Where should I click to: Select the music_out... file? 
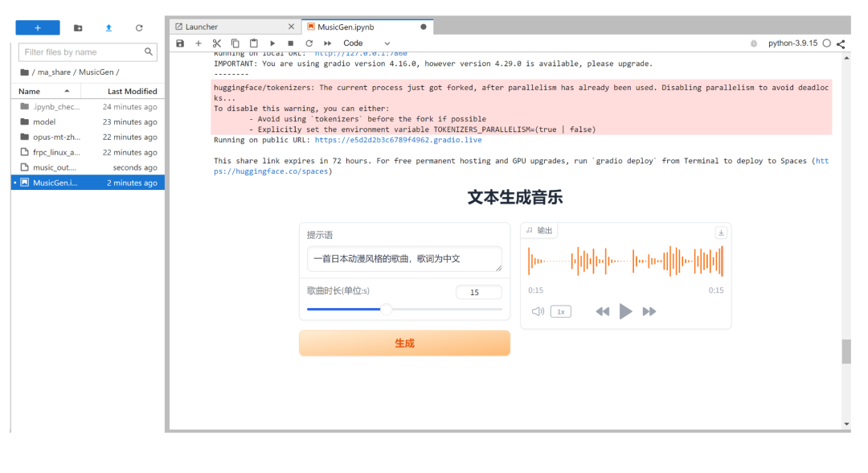tap(88, 167)
